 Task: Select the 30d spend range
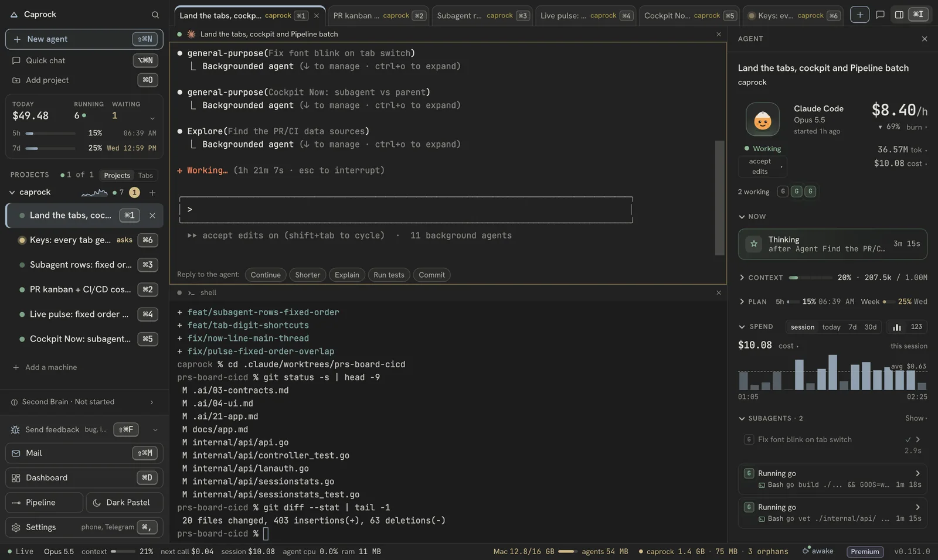coord(871,327)
